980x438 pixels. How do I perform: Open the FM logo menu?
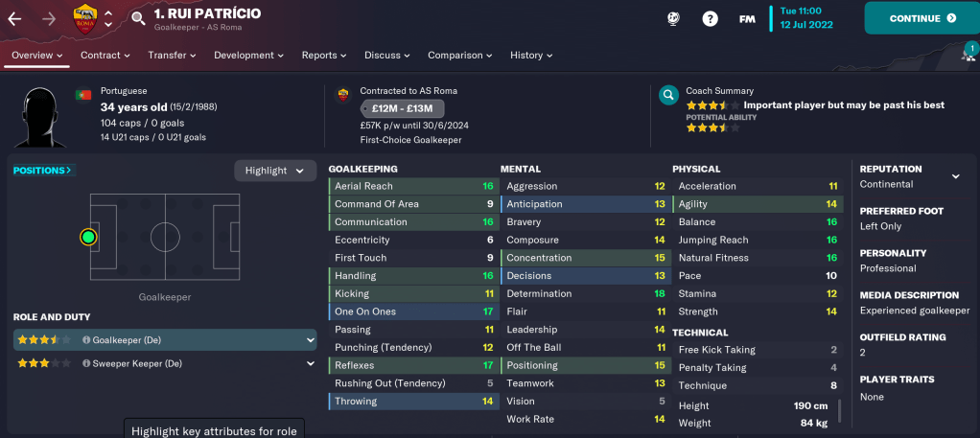coord(747,18)
